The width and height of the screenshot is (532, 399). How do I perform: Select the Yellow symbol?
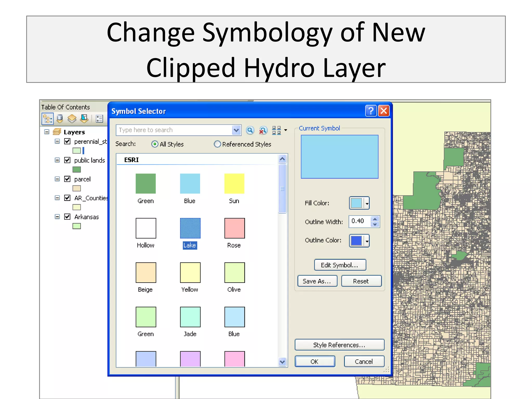190,272
